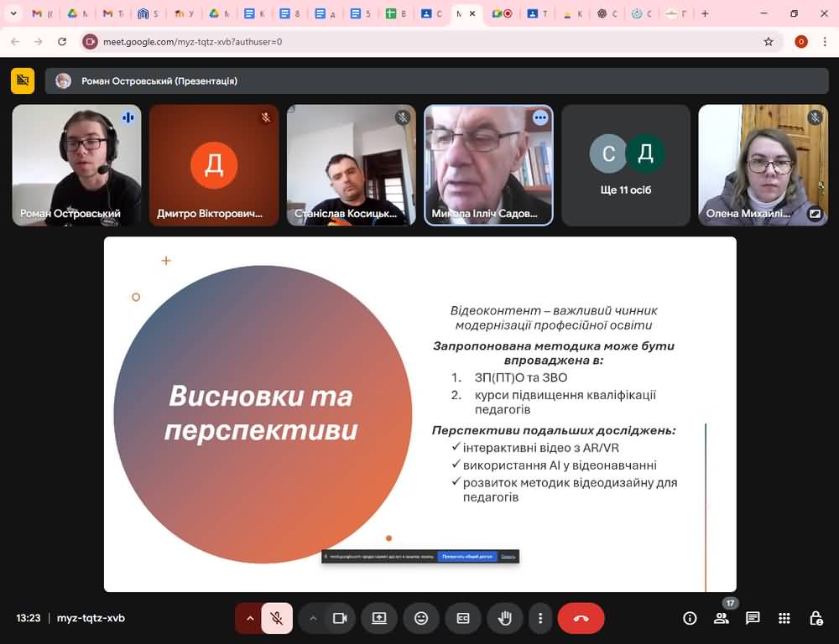Click the 'Ще 11 осіб' participants tile

626,165
